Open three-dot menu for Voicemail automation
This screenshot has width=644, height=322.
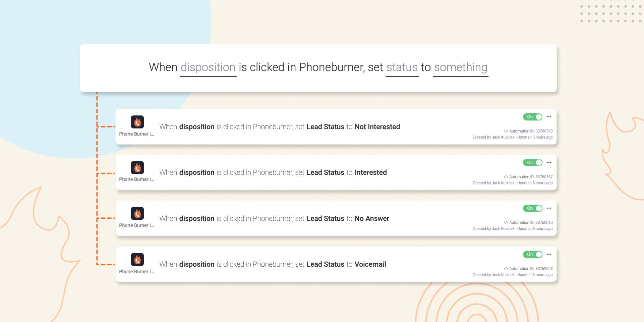tap(549, 254)
